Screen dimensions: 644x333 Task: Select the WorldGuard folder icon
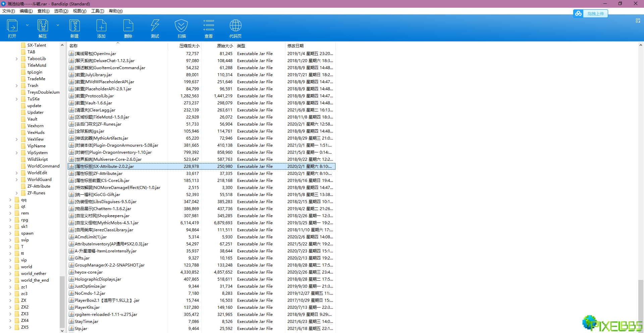23,180
